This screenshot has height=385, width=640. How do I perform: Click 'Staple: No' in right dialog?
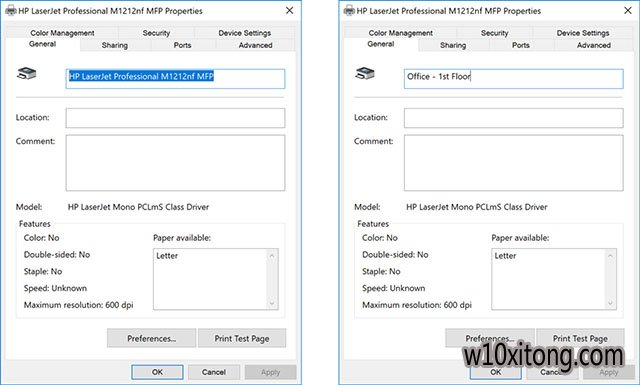(x=381, y=271)
